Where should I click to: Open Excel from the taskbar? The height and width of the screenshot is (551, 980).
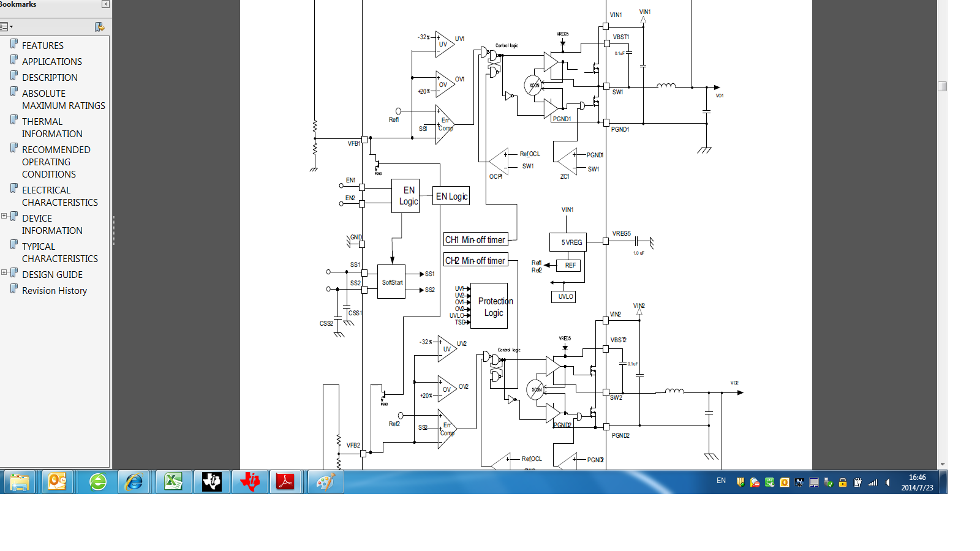click(x=173, y=482)
